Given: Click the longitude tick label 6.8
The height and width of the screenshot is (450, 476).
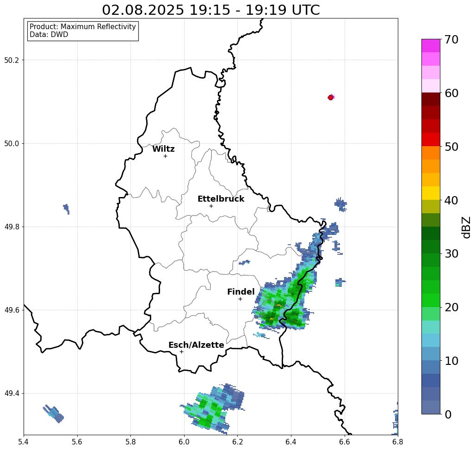Looking at the screenshot, I should 398,442.
